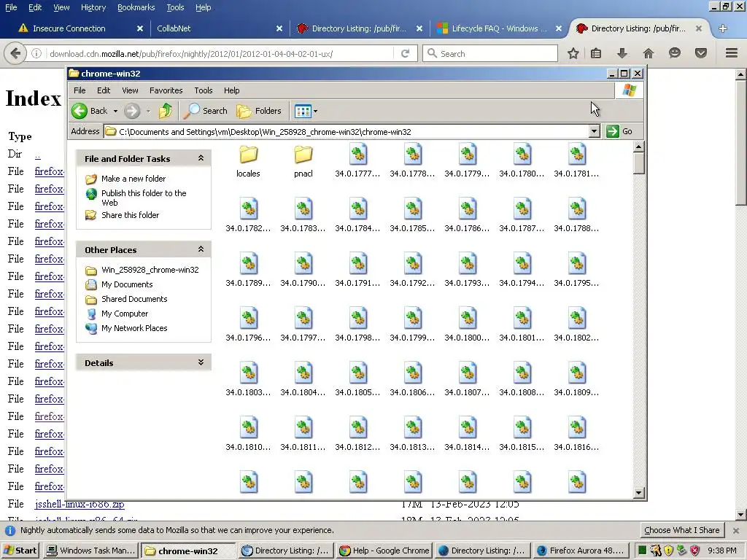Screen dimensions: 747x560
Task: Click the Firefox URL bar
Action: click(221, 54)
